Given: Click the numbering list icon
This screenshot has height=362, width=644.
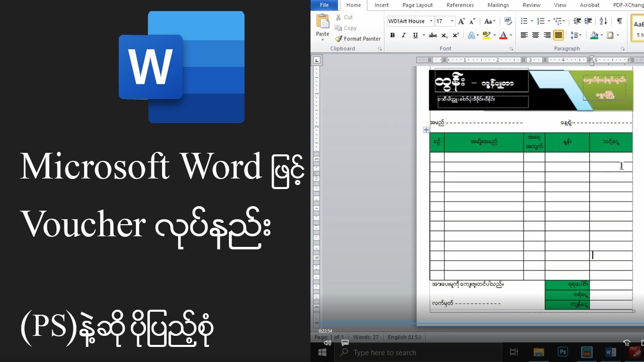Looking at the screenshot, I should [x=540, y=21].
